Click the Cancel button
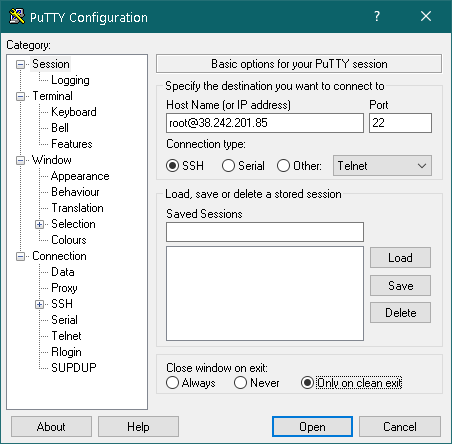Viewport: 452px width, 444px height. click(400, 426)
